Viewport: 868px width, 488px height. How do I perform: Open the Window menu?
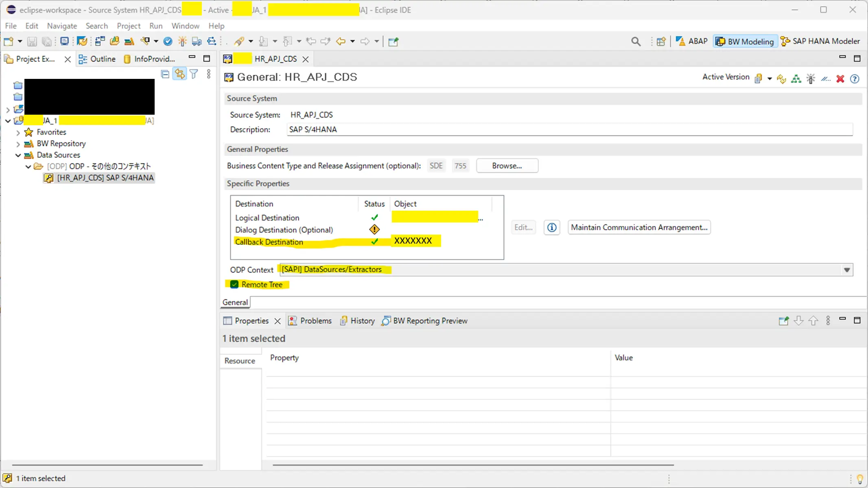tap(185, 26)
